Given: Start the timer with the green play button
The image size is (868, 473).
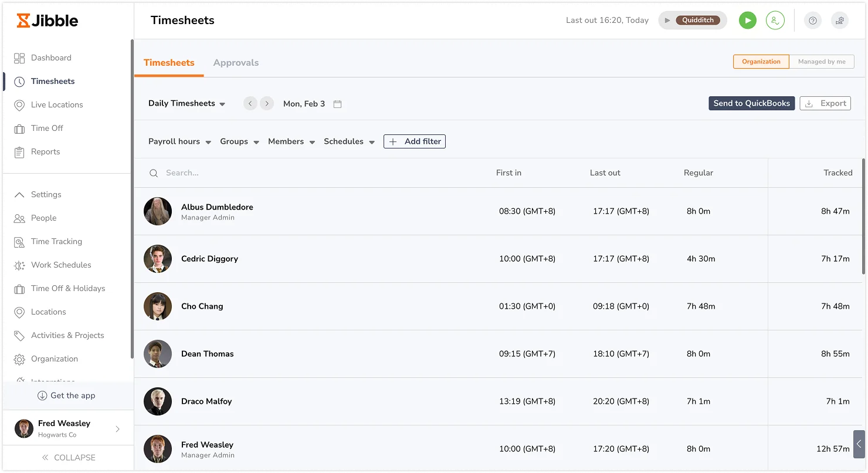Looking at the screenshot, I should click(x=747, y=20).
